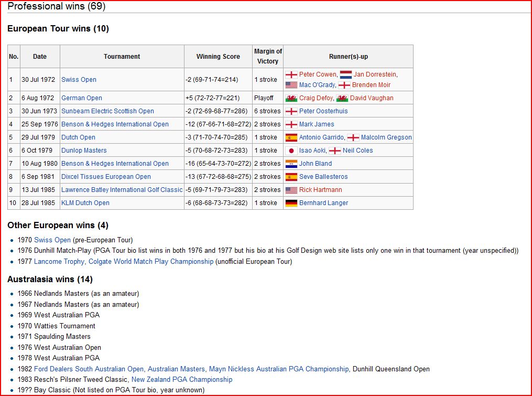Screen dimensions: 532x396
Task: Open Rick Hartmann's red link
Action: click(x=321, y=190)
